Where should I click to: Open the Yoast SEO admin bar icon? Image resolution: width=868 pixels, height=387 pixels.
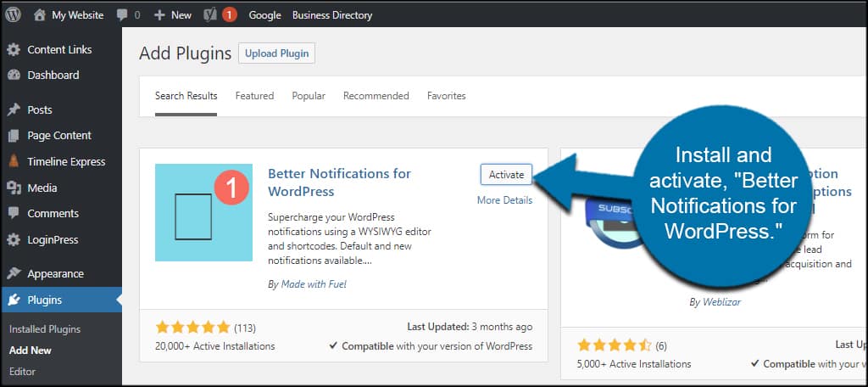click(210, 15)
